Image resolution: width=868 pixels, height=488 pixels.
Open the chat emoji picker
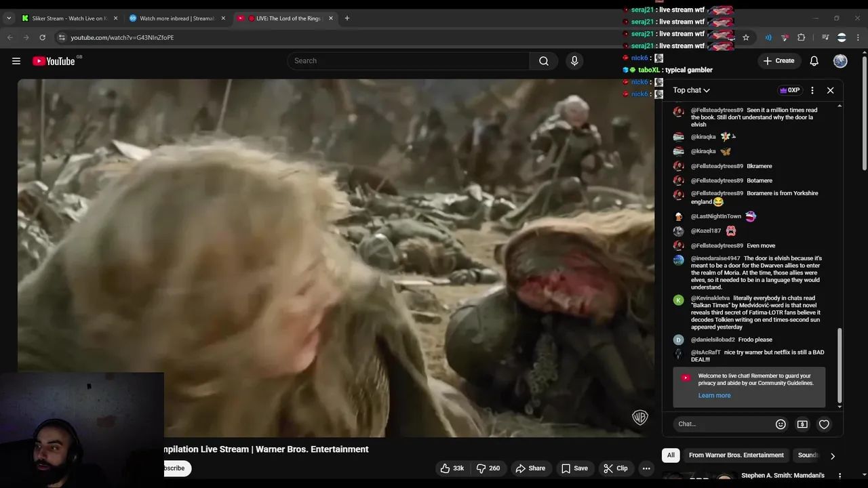tap(781, 424)
